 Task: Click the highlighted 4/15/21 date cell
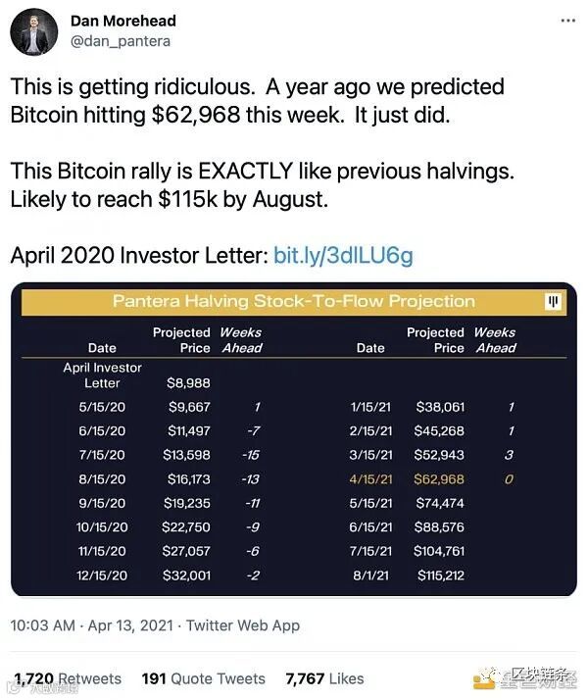[x=370, y=479]
